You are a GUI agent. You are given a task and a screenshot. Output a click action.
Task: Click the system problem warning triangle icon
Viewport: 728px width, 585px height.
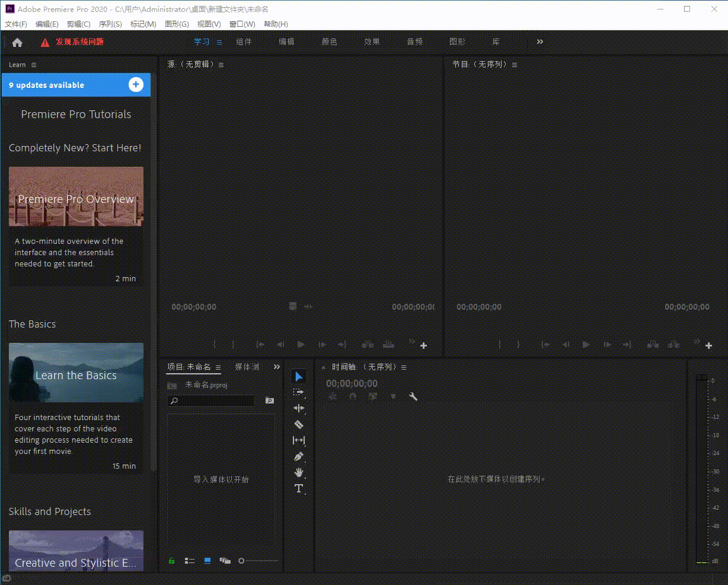click(x=45, y=42)
